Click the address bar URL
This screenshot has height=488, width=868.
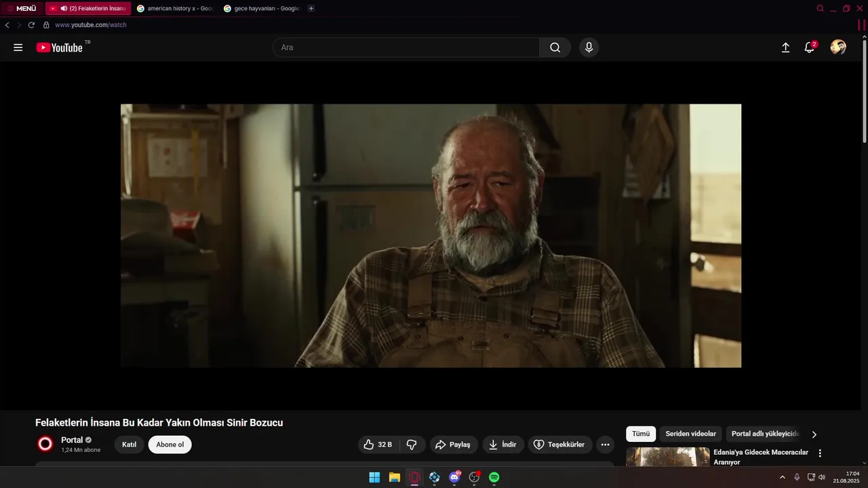(x=91, y=25)
